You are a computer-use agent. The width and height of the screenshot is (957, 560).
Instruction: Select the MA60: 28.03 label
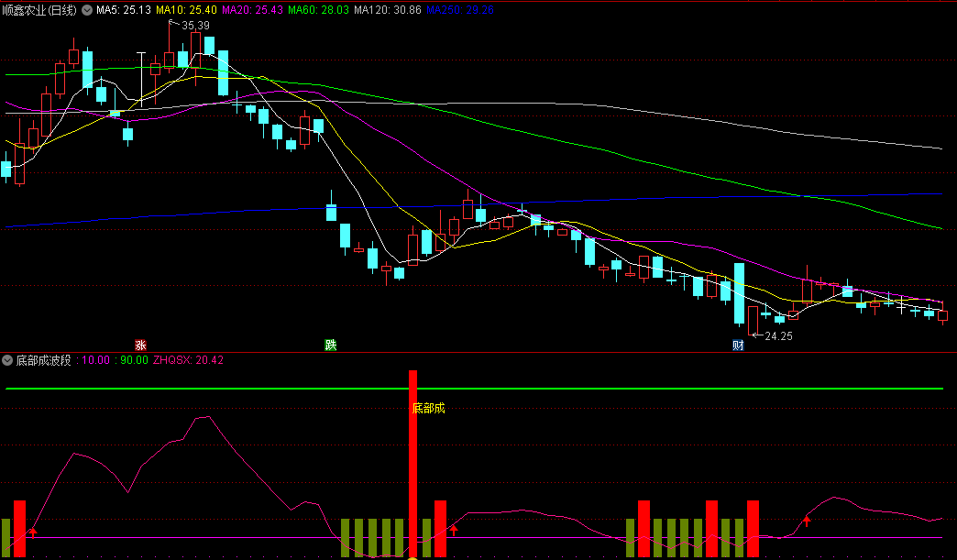(318, 10)
